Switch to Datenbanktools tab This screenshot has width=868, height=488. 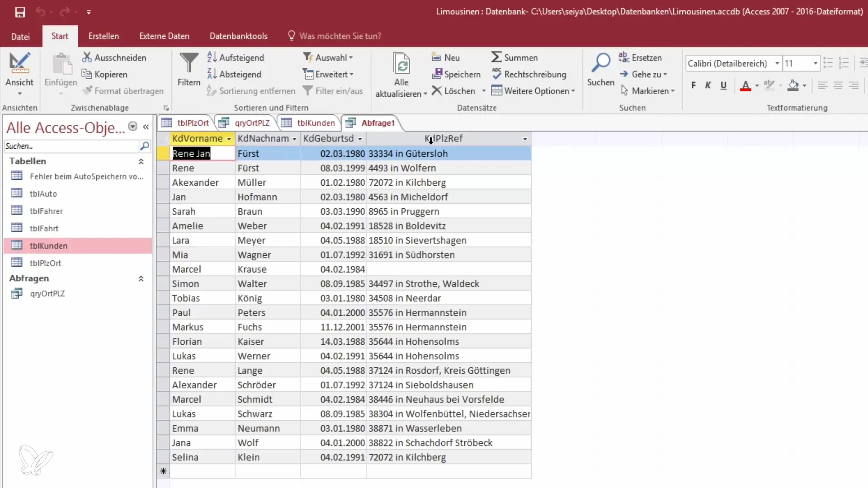coord(238,36)
